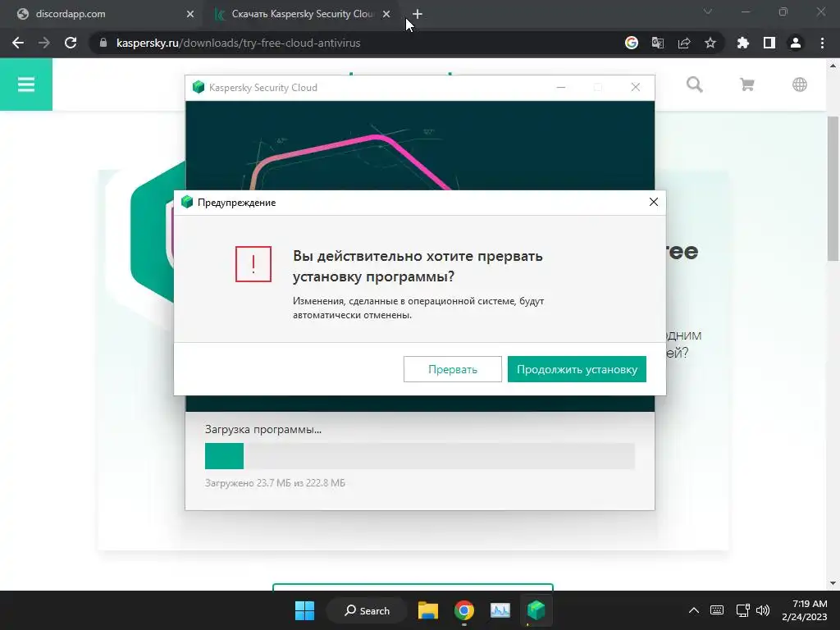The image size is (840, 630).
Task: Bookmark this page with star icon
Action: pos(710,43)
